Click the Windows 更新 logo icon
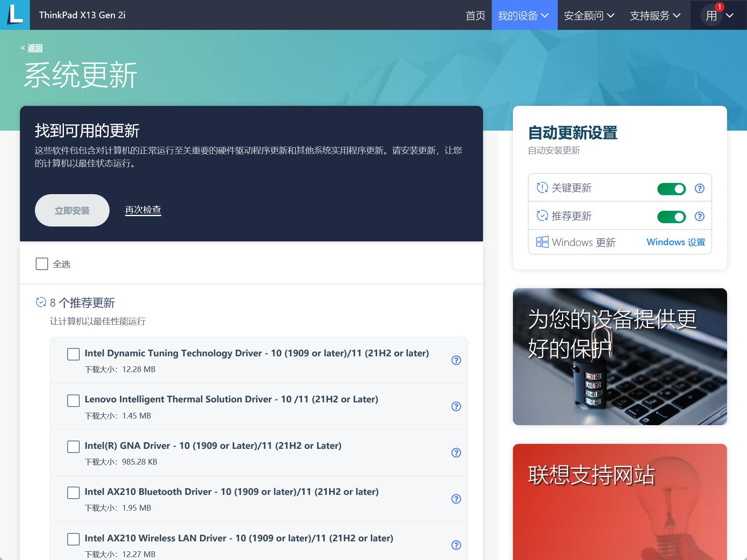The height and width of the screenshot is (560, 747). point(542,242)
